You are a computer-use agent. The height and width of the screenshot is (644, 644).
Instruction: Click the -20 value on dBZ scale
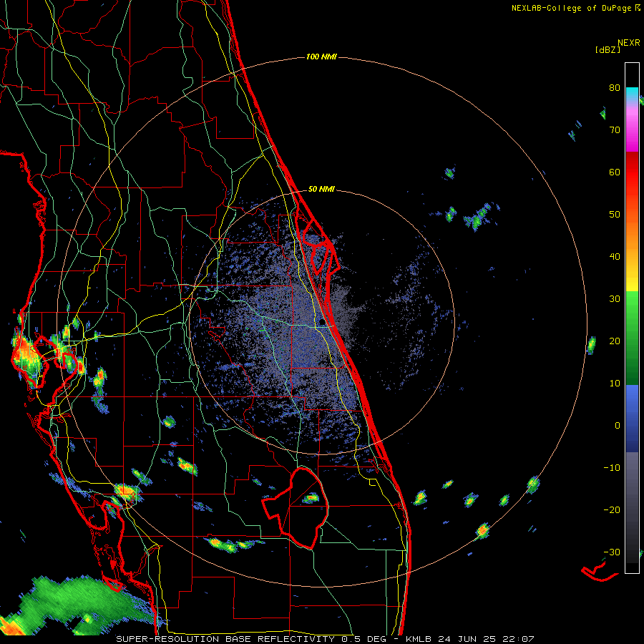612,510
